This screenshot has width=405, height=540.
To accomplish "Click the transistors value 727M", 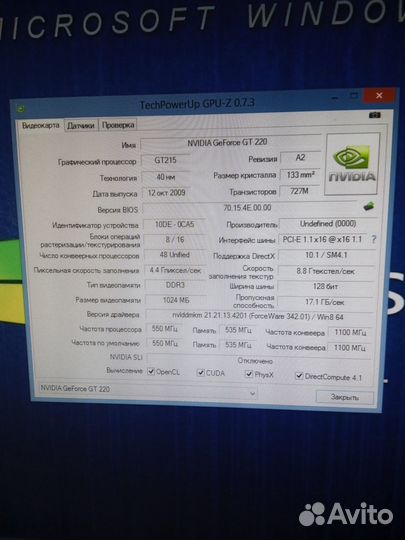I will [300, 191].
